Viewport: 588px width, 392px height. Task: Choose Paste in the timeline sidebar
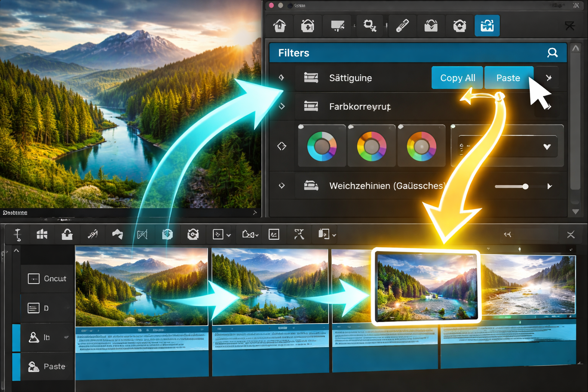47,367
